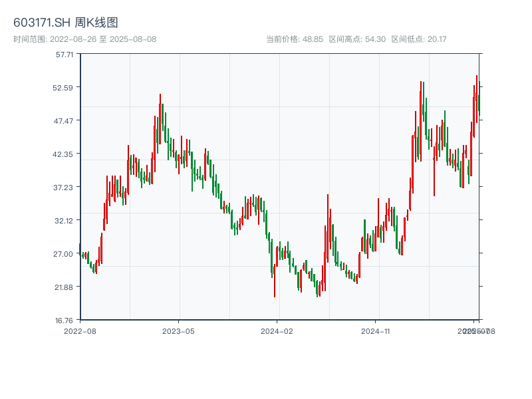The image size is (532, 399).
Task: Select the x-axis label 2022-08
Action: click(80, 331)
